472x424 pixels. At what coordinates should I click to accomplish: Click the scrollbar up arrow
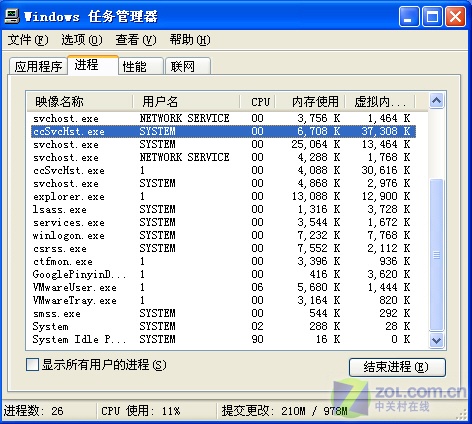click(x=436, y=100)
